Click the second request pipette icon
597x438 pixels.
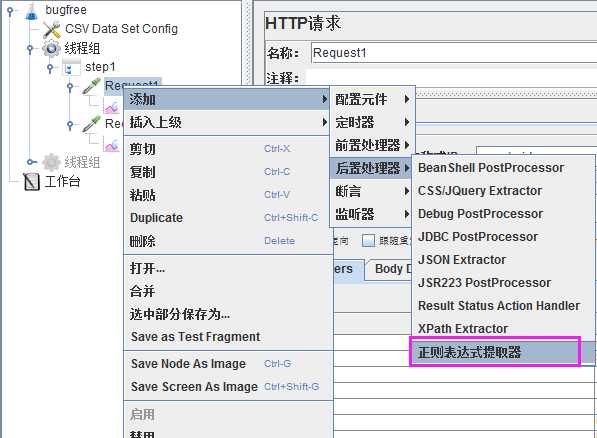91,124
